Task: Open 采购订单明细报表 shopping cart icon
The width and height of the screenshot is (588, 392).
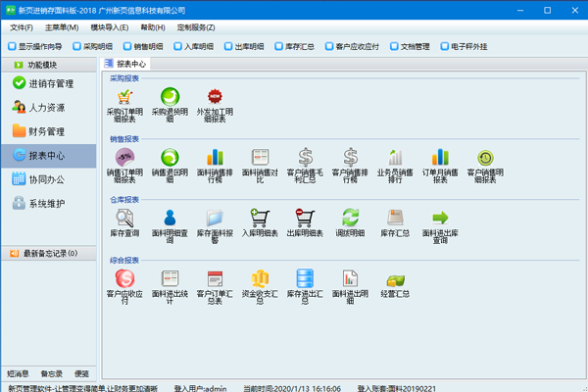Action: click(x=124, y=97)
